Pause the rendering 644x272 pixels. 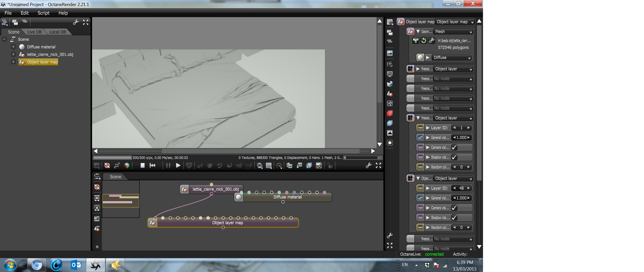(x=168, y=165)
